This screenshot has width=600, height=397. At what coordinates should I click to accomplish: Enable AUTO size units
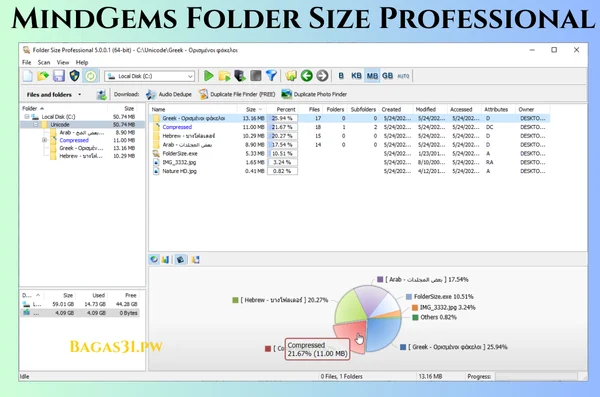403,76
